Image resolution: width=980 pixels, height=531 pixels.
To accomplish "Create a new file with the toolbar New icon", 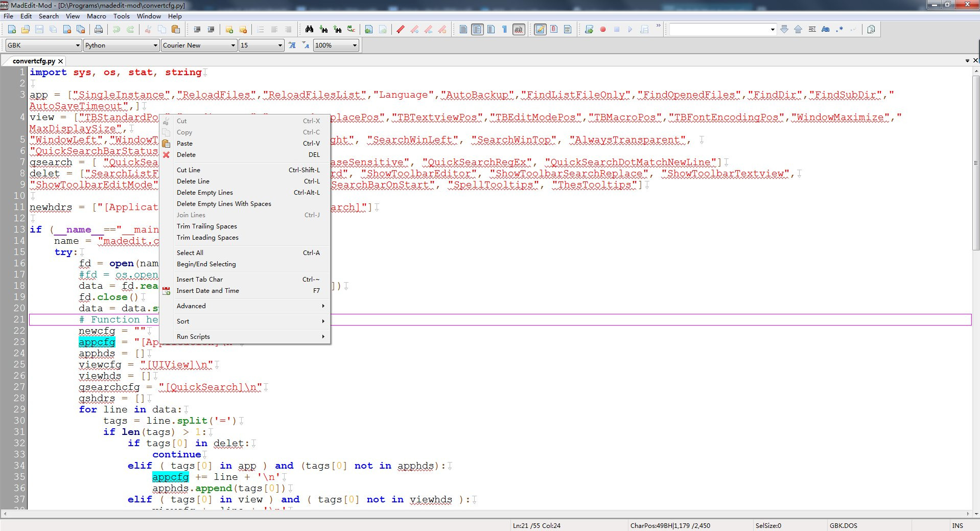I will pos(12,30).
